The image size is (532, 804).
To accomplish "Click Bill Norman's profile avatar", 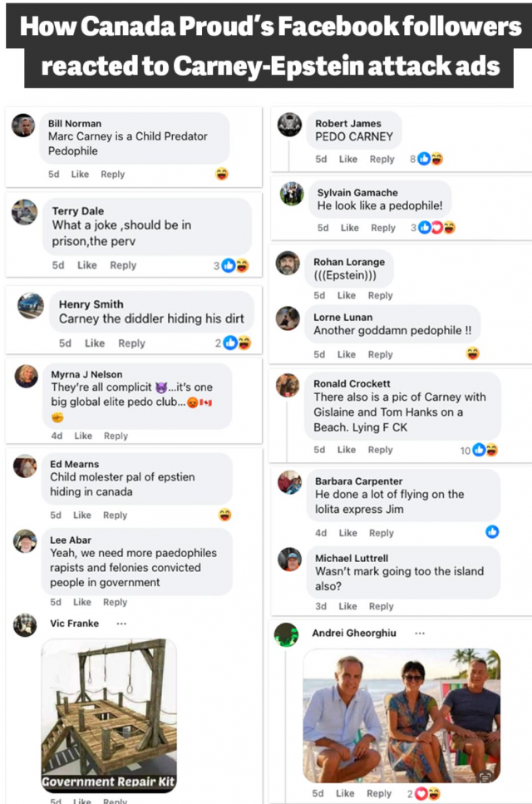I will (x=23, y=125).
